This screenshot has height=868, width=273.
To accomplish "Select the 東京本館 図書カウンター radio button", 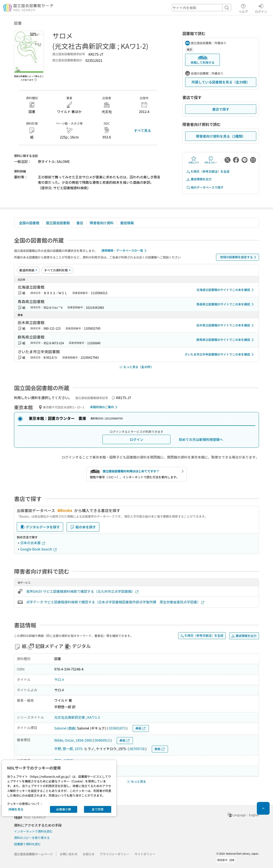I will click(20, 419).
